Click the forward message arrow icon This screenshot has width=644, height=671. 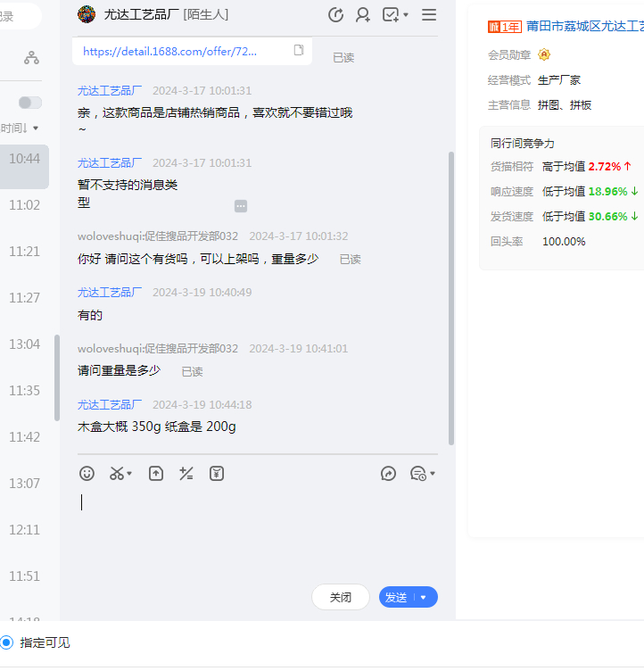388,474
